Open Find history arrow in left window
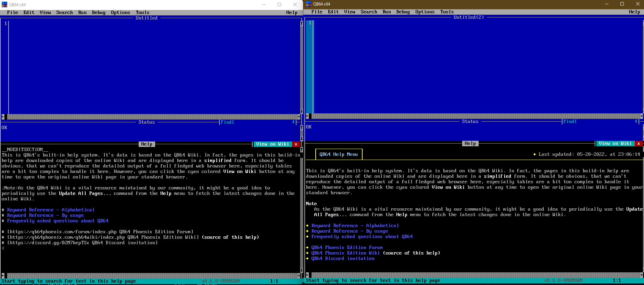This screenshot has width=644, height=285. (293, 122)
